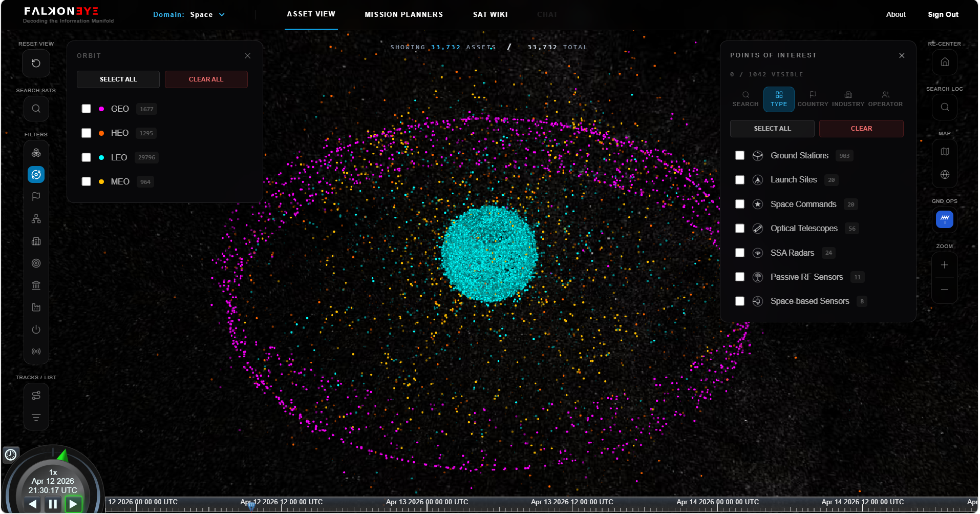Click the clock icon near time dial
Viewport: 980px width, 514px height.
(11, 455)
